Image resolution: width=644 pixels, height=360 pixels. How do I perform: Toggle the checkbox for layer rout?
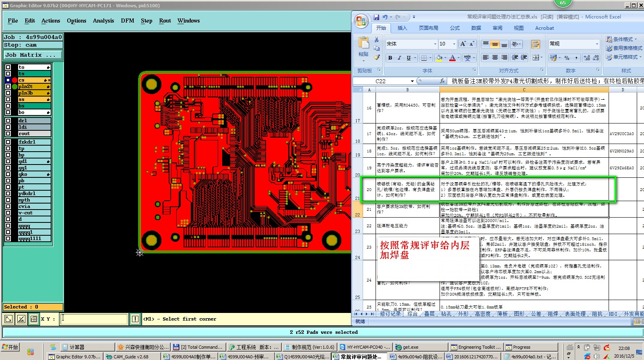tap(8, 133)
